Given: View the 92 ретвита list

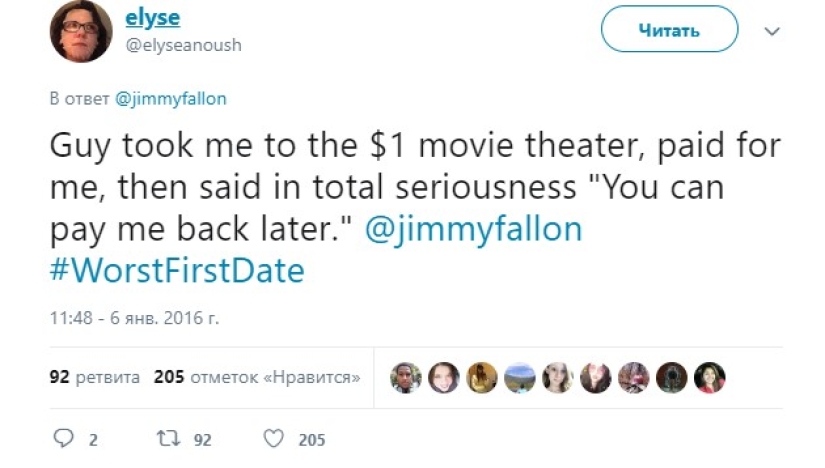Looking at the screenshot, I should [95, 378].
